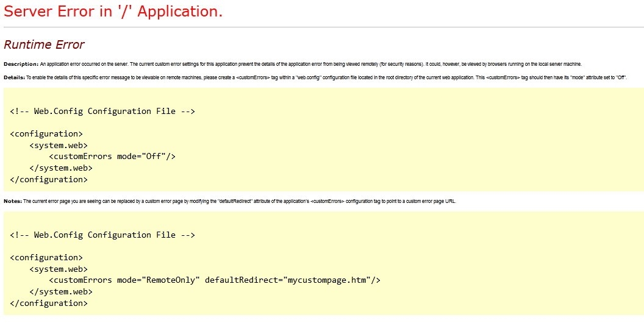The height and width of the screenshot is (323, 644).
Task: Select the bold "Details:" label
Action: (14, 78)
